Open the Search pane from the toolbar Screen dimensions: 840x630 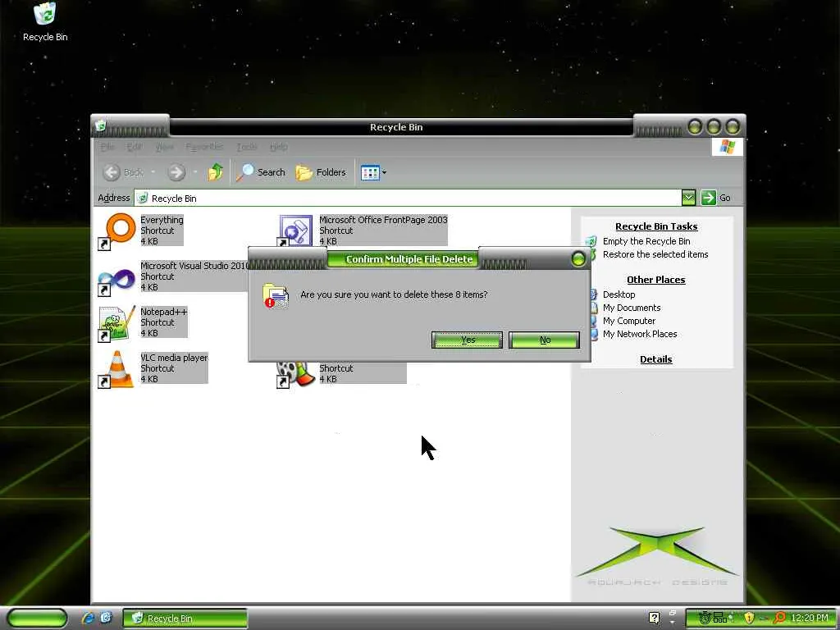point(261,172)
